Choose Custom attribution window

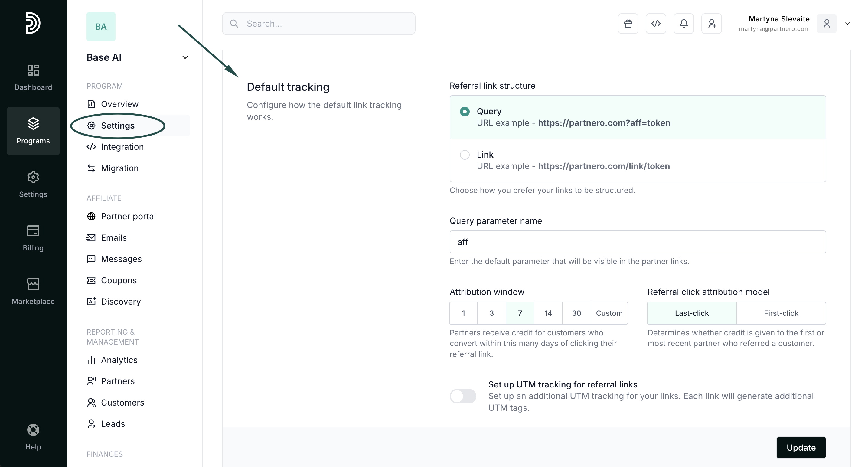point(609,313)
